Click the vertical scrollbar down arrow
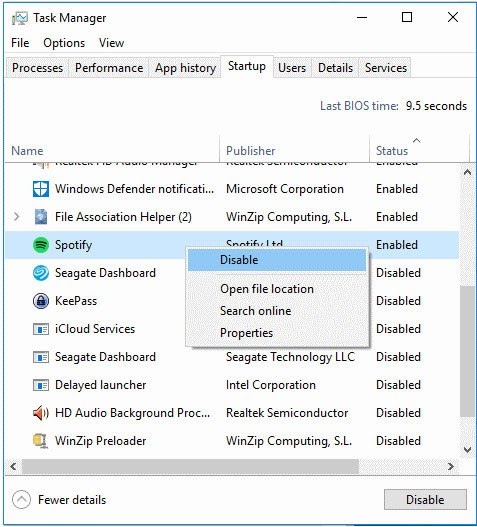Screen dimensions: 477x527 (x=467, y=450)
